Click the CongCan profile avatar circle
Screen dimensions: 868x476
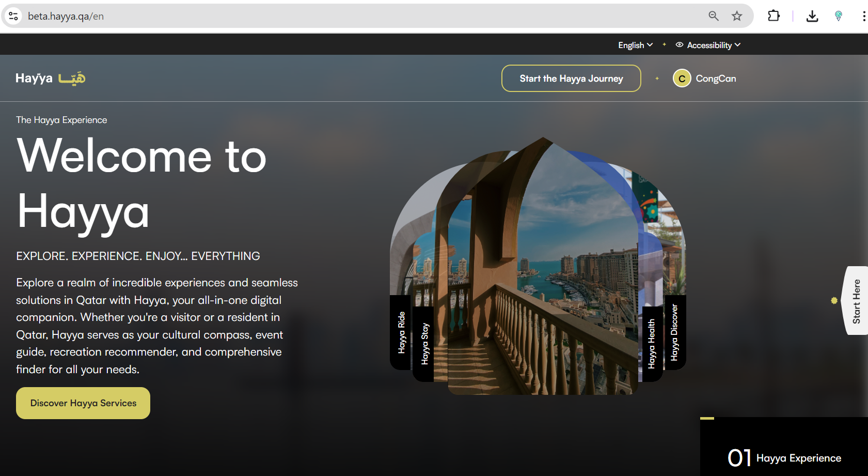click(x=682, y=79)
